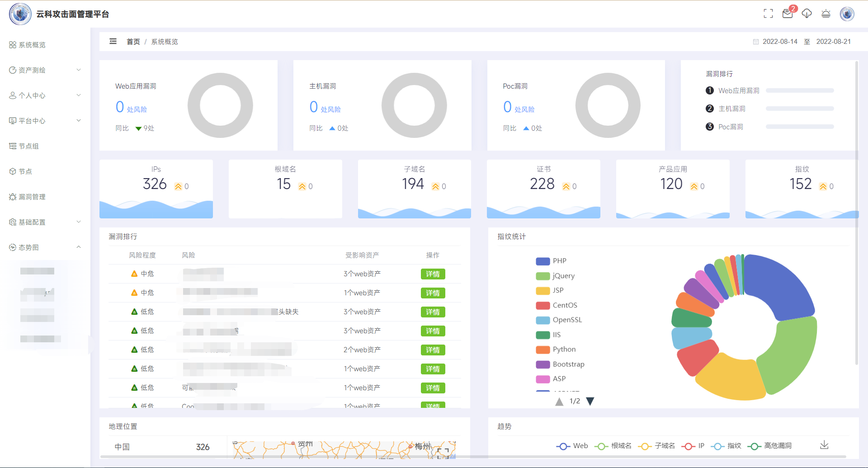Click the 主机漏洞 0 处风险 link
Screen dimensions: 868x468
pos(325,107)
